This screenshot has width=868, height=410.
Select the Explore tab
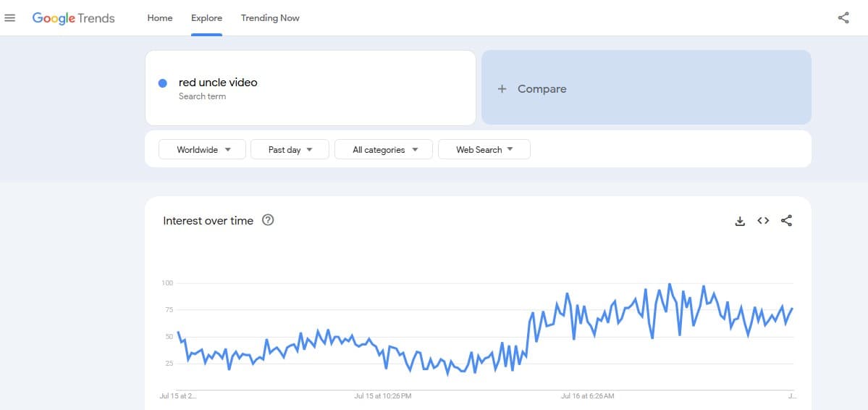click(x=206, y=18)
